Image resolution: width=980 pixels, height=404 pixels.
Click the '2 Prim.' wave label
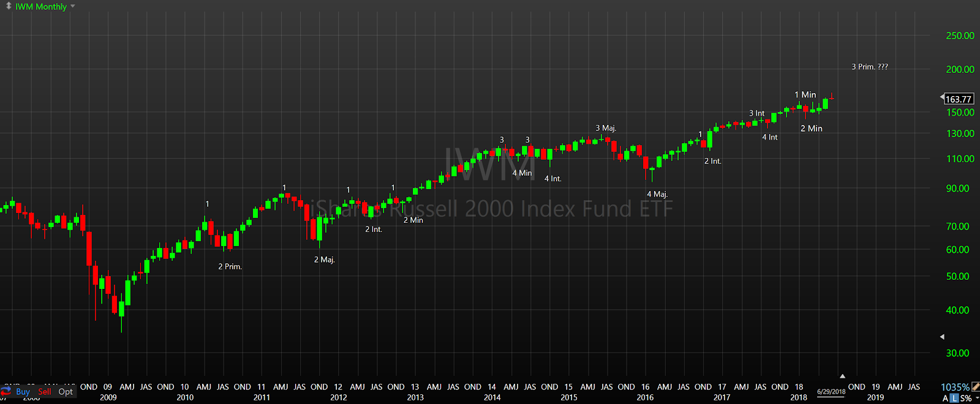(230, 267)
